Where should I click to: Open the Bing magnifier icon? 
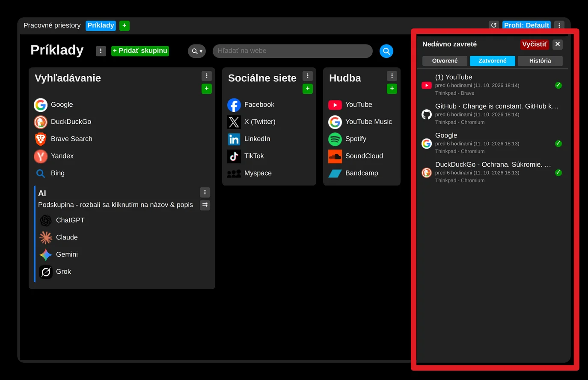click(41, 173)
